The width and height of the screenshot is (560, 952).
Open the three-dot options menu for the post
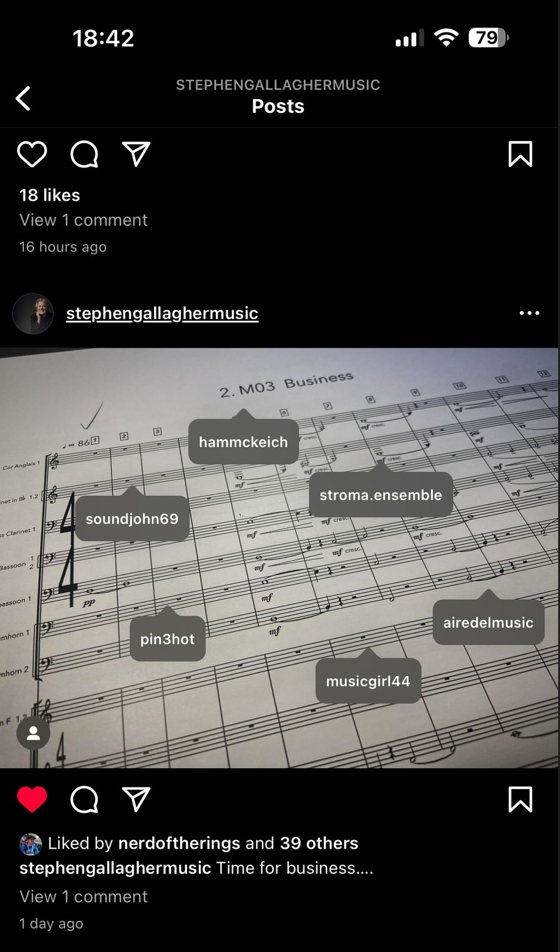(529, 313)
